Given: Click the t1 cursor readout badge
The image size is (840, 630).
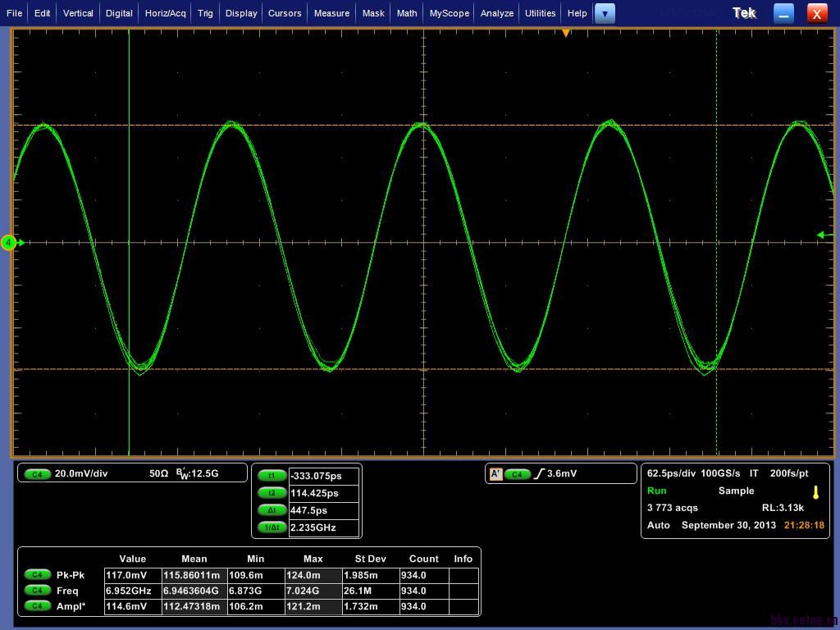Looking at the screenshot, I should pos(272,476).
